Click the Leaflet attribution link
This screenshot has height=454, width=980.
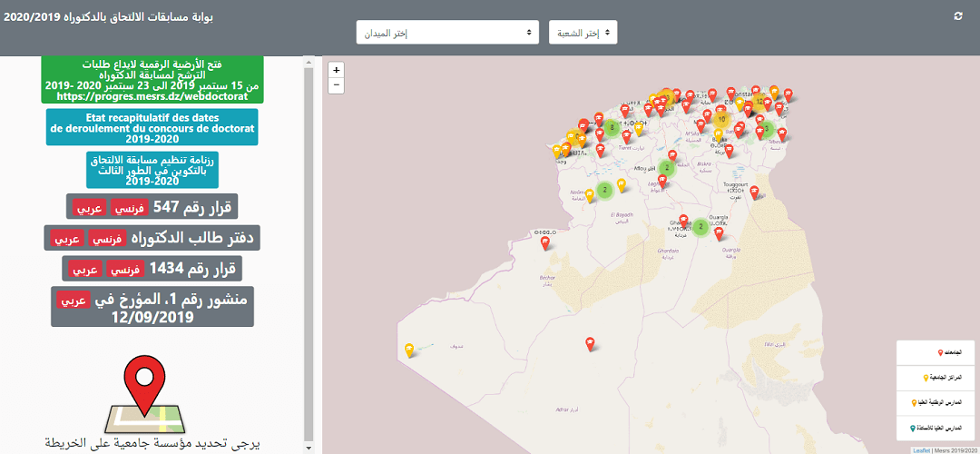pyautogui.click(x=920, y=449)
